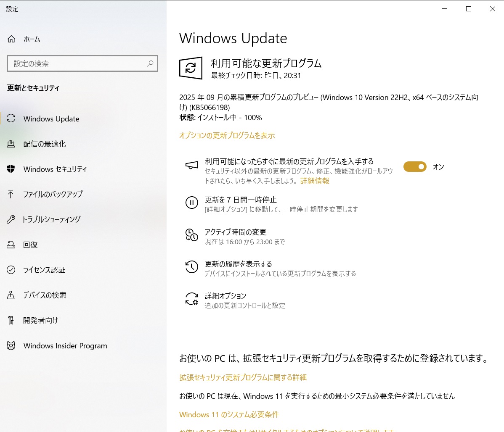
Task: Click the history icon for update history
Action: tap(191, 267)
